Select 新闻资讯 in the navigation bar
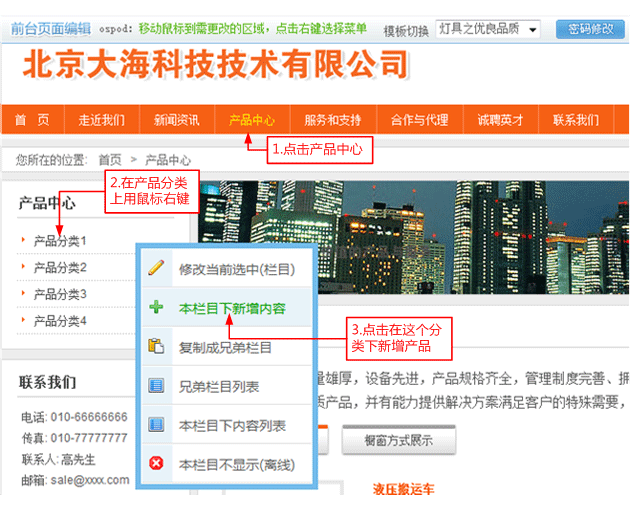The image size is (630, 510). (x=176, y=120)
